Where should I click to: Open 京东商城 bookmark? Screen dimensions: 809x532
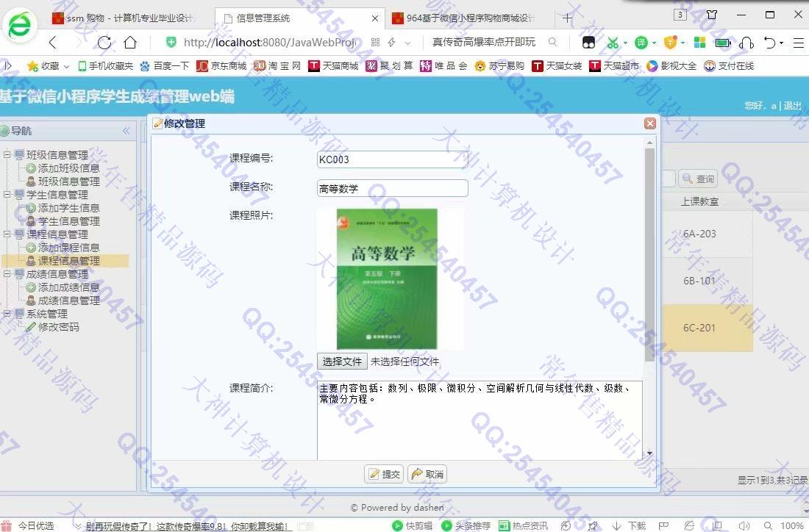221,66
